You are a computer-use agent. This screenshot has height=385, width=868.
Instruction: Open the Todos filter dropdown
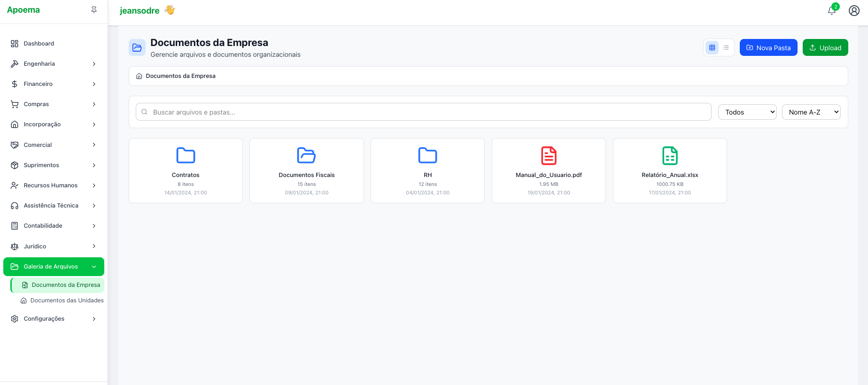[x=747, y=112]
